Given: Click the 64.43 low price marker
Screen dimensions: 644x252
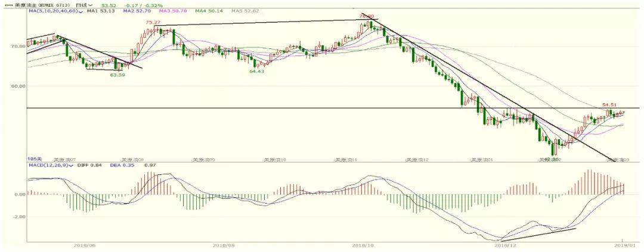Looking at the screenshot, I should coord(256,71).
